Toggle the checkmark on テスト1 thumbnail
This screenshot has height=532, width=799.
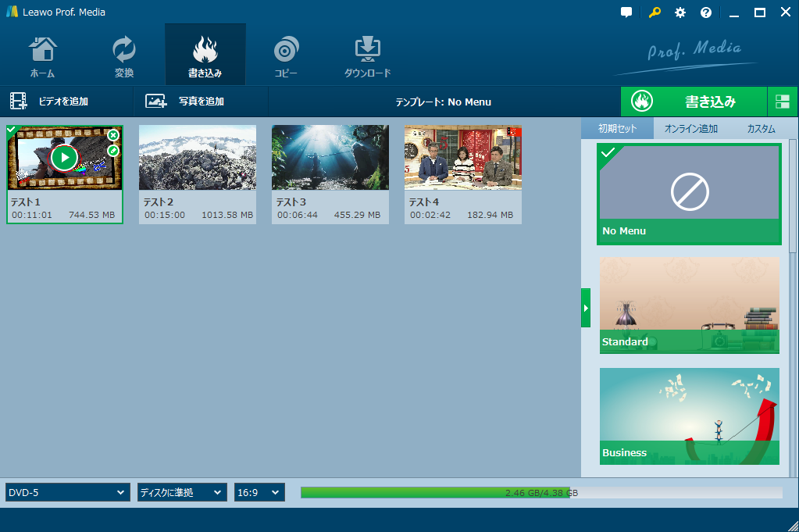12,130
